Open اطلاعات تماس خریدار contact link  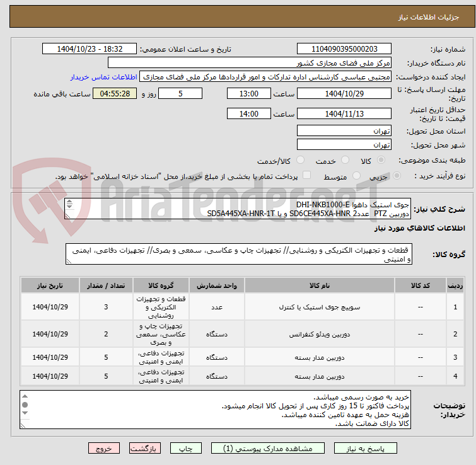pos(104,77)
